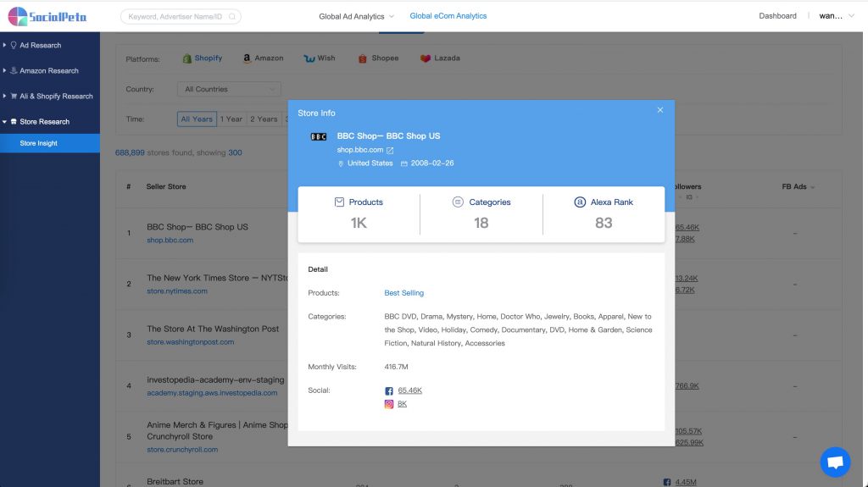The height and width of the screenshot is (487, 868).
Task: Select the Amazon platform icon
Action: (247, 58)
